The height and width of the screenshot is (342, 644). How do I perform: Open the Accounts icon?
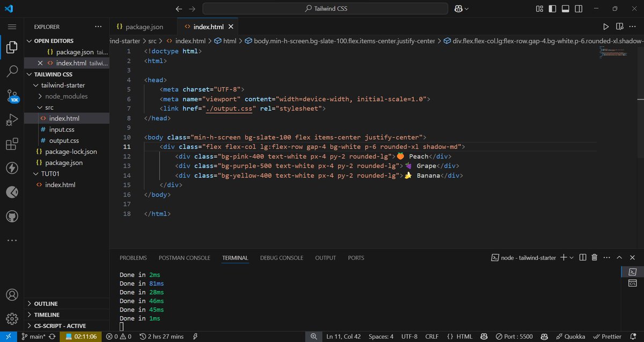point(12,295)
